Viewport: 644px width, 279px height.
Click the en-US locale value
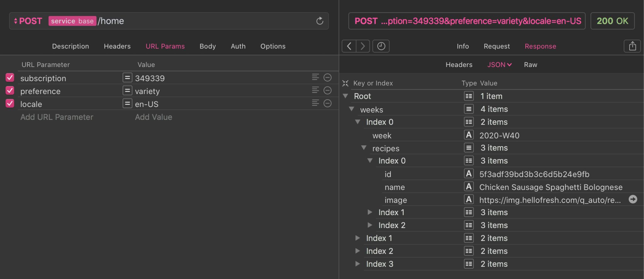click(147, 104)
